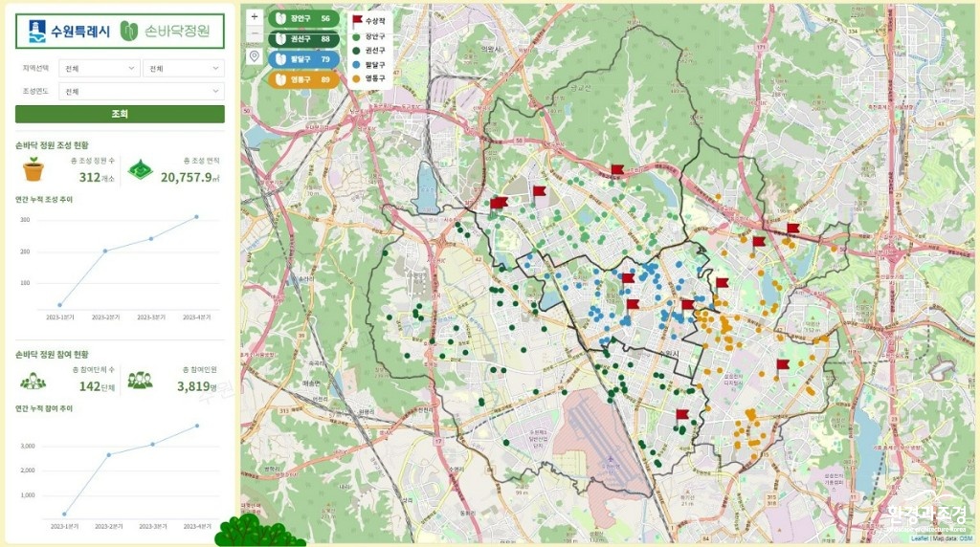Click the southernmost red flag east of the airport

coord(681,415)
